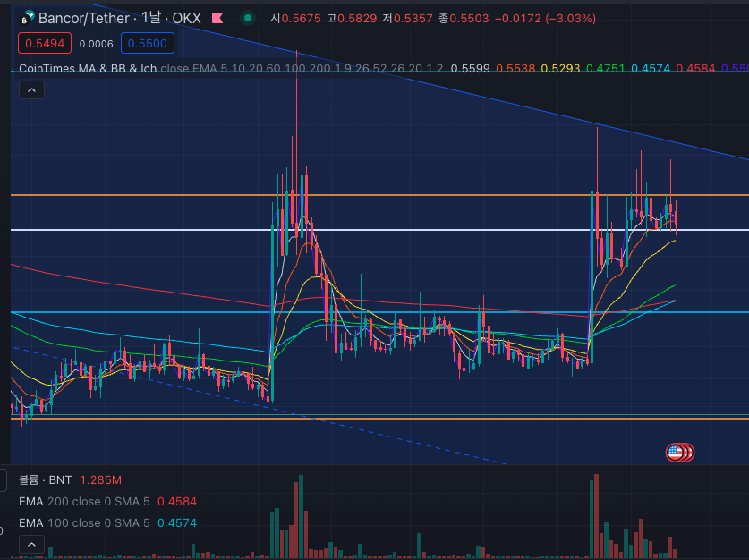
Task: Click the pink flag icon beside OKX
Action: pyautogui.click(x=217, y=18)
